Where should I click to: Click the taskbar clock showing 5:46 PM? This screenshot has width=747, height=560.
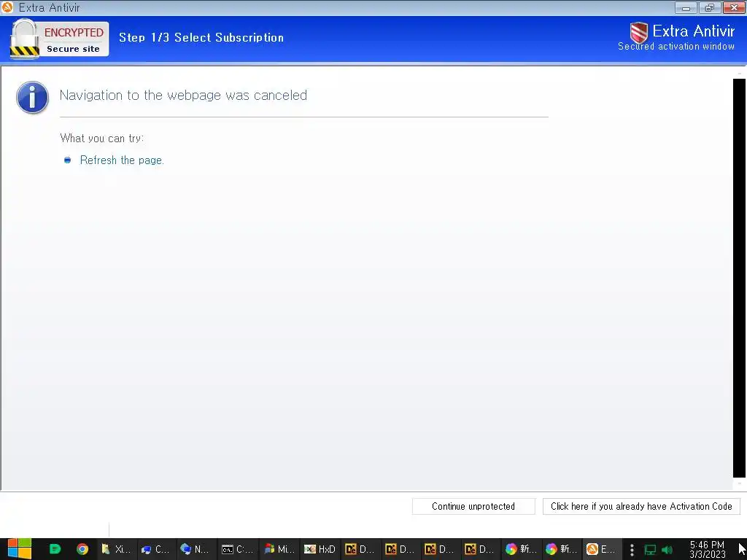[x=707, y=550]
